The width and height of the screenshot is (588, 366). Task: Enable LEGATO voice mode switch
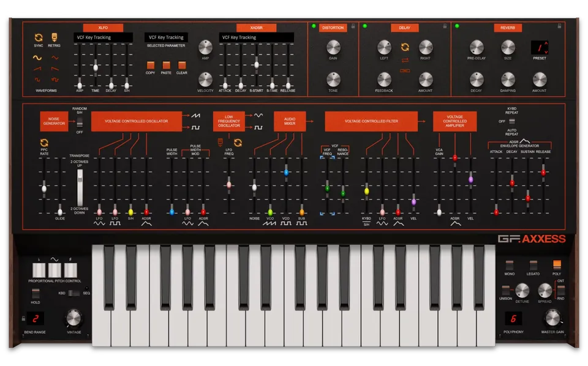[533, 265]
